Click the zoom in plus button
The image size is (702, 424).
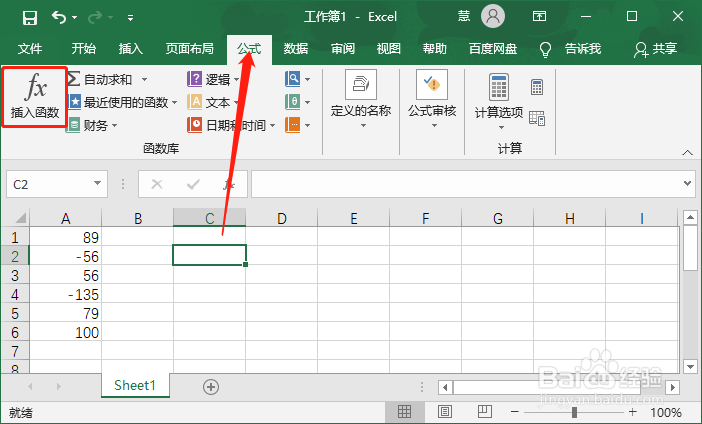pos(633,411)
